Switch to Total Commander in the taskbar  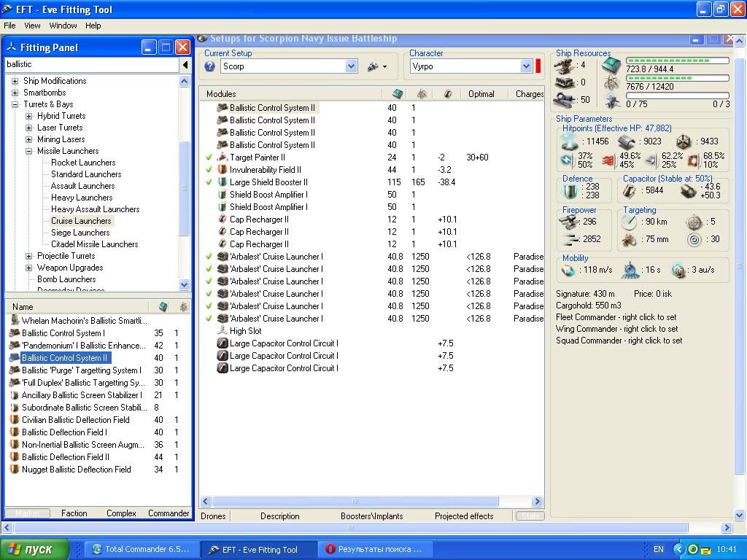click(x=142, y=549)
